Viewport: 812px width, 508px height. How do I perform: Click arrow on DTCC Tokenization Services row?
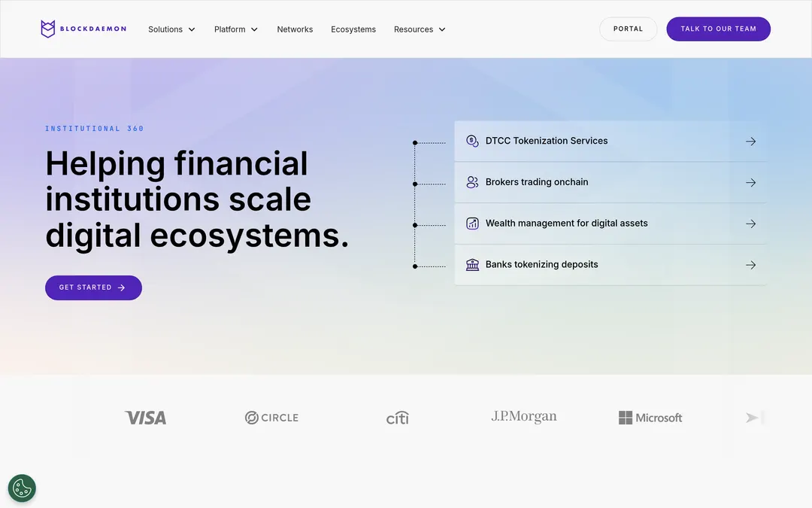[x=750, y=141]
